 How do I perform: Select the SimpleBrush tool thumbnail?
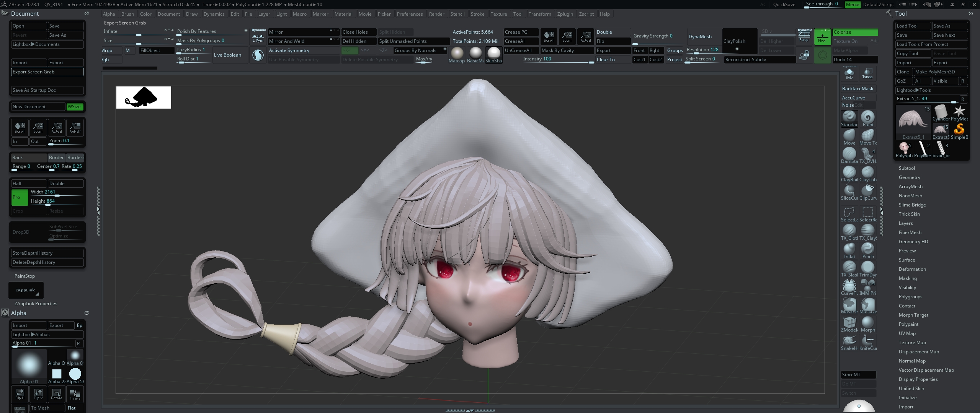coord(959,132)
